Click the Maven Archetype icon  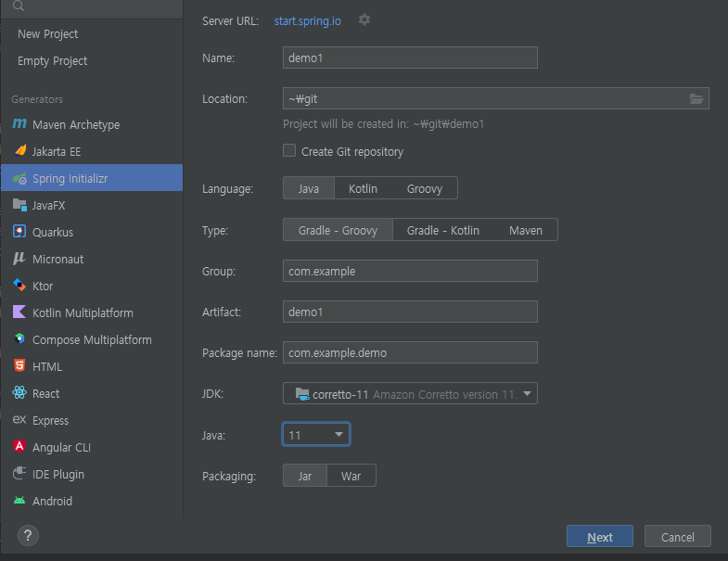click(x=19, y=123)
